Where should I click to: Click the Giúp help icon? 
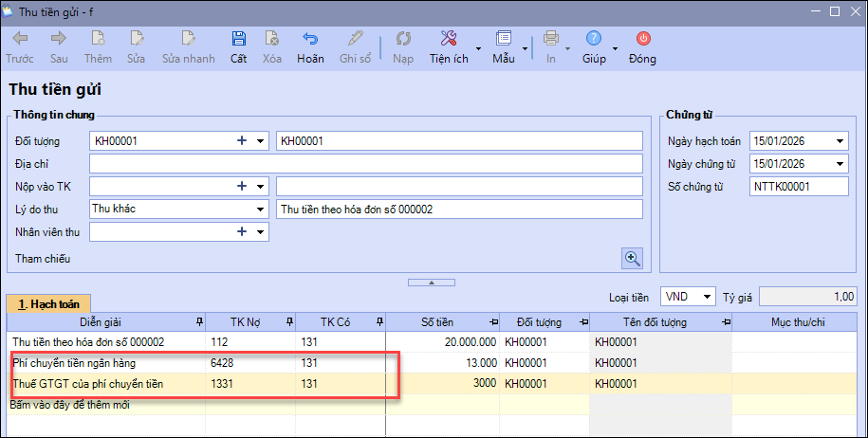click(x=594, y=40)
